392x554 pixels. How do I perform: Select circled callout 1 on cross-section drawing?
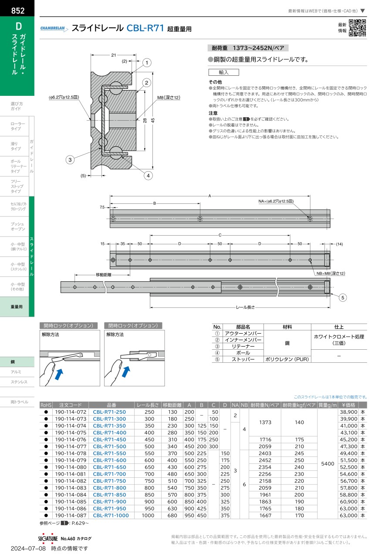147,63
